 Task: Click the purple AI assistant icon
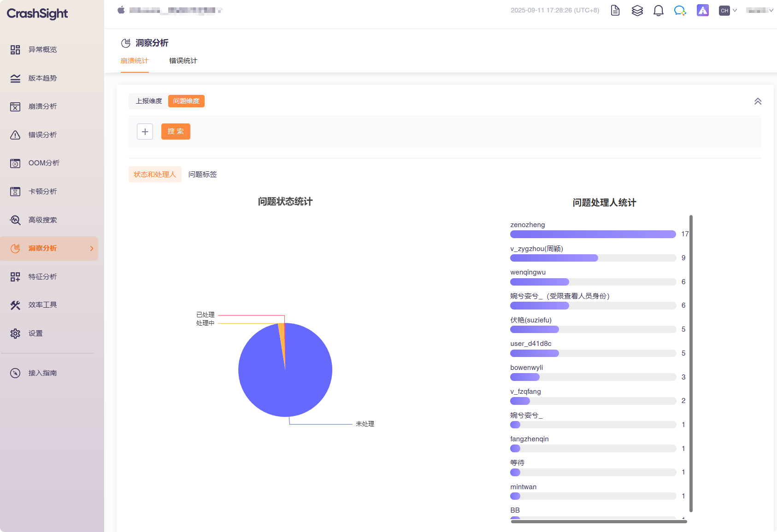(x=702, y=11)
